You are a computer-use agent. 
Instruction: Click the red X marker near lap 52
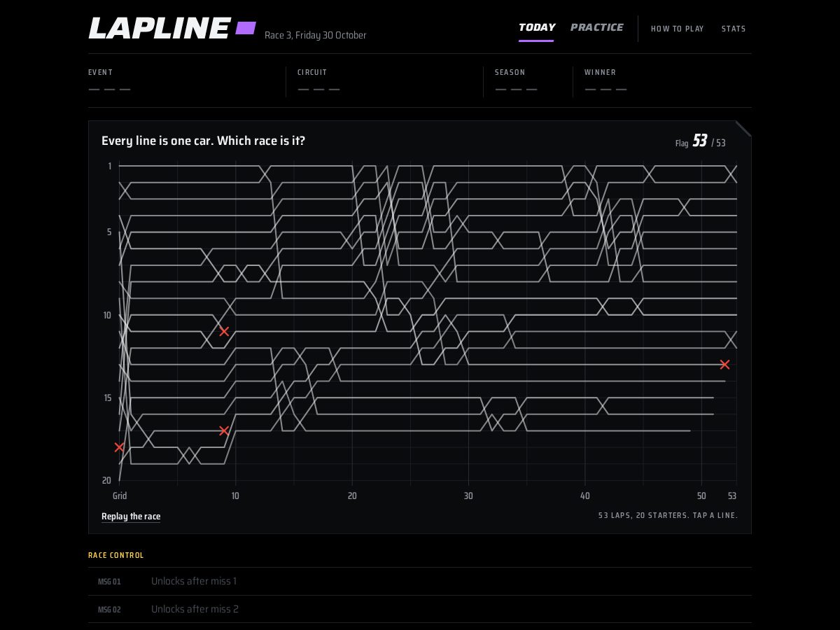[x=724, y=365]
